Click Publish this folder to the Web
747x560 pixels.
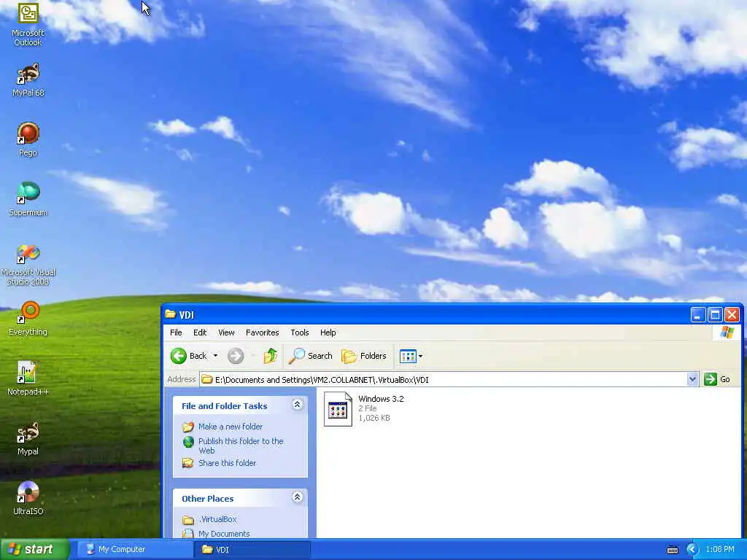pos(241,446)
